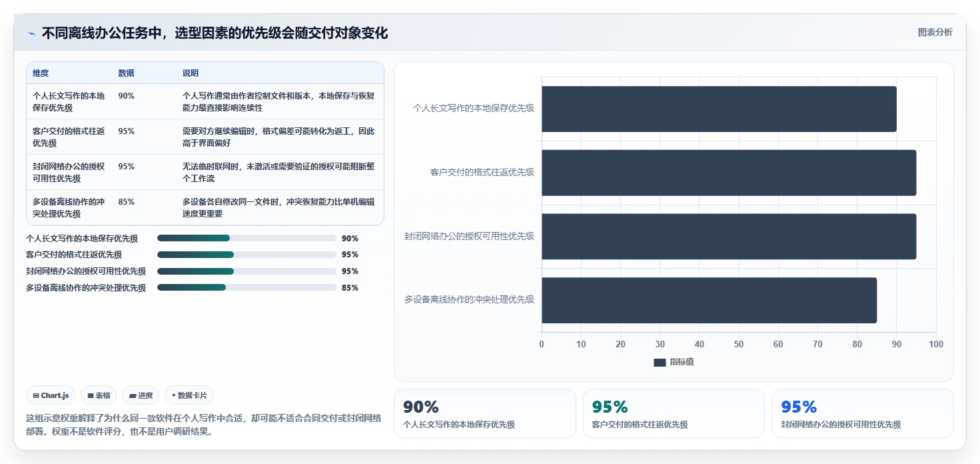Click the green 95% 客户交付 data card
The height and width of the screenshot is (464, 980).
pyautogui.click(x=674, y=413)
